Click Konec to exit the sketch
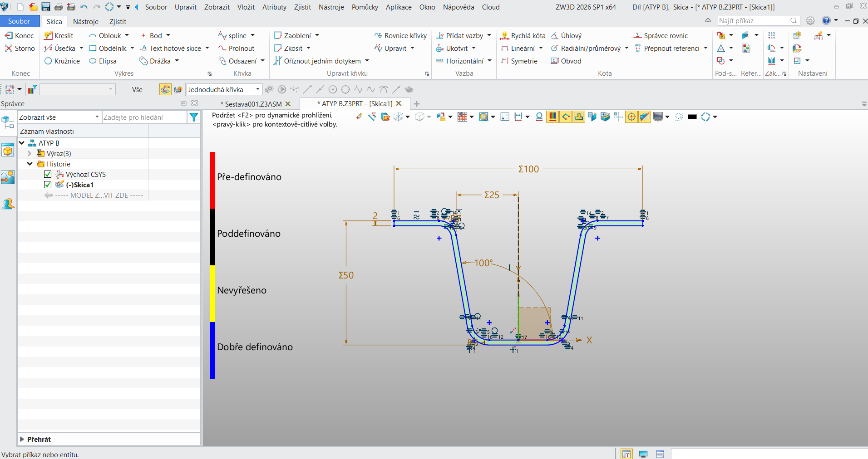The width and height of the screenshot is (868, 459). [x=20, y=35]
